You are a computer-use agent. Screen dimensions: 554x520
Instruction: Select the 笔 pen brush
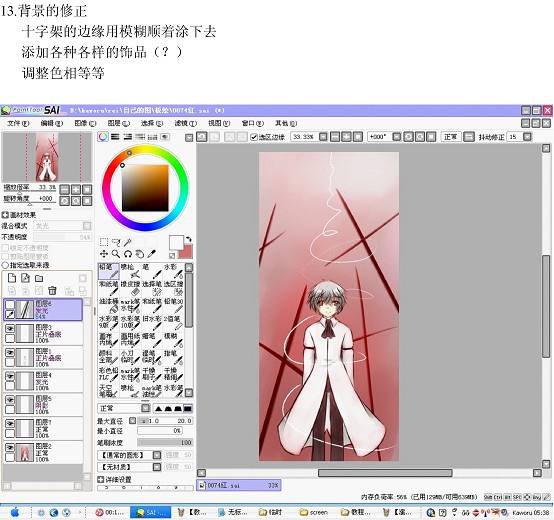click(x=152, y=271)
